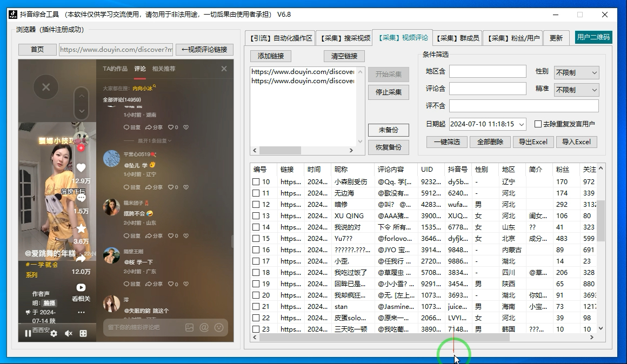Open the 更新 tab

[x=556, y=38]
